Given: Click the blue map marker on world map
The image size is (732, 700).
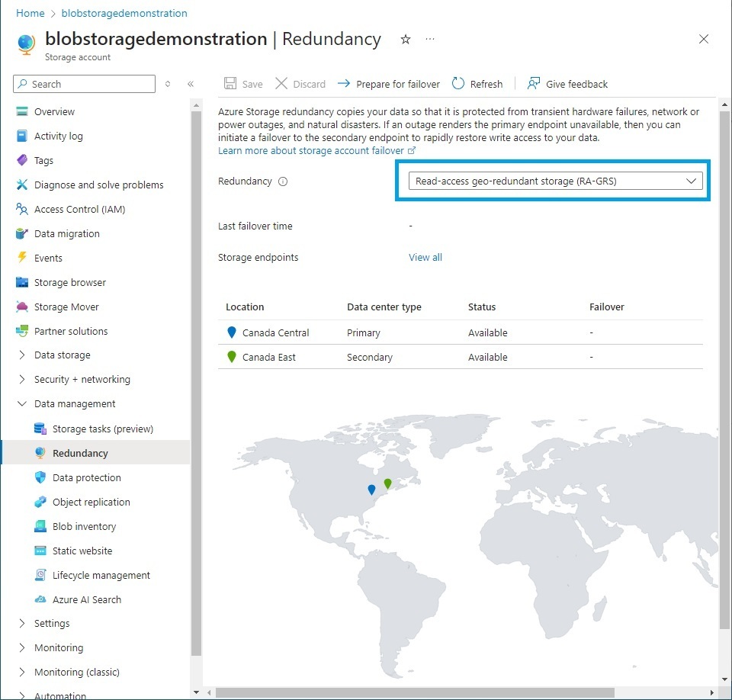Looking at the screenshot, I should (371, 490).
